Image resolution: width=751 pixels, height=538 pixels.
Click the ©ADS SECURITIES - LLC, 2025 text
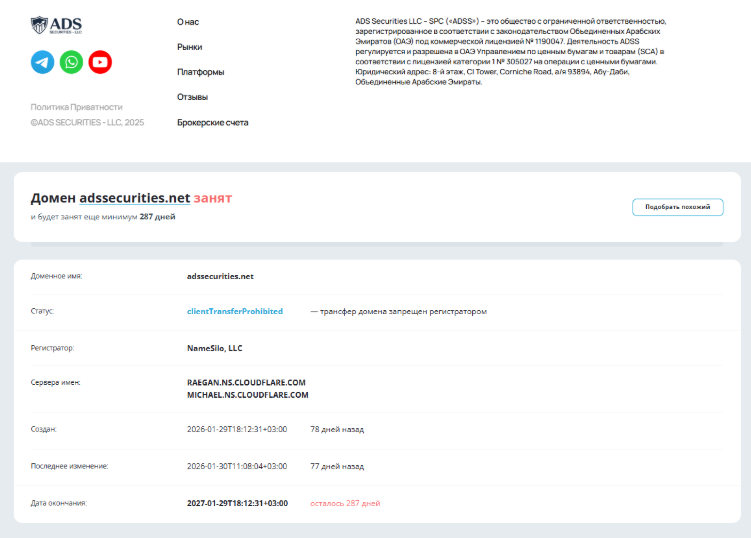[87, 123]
